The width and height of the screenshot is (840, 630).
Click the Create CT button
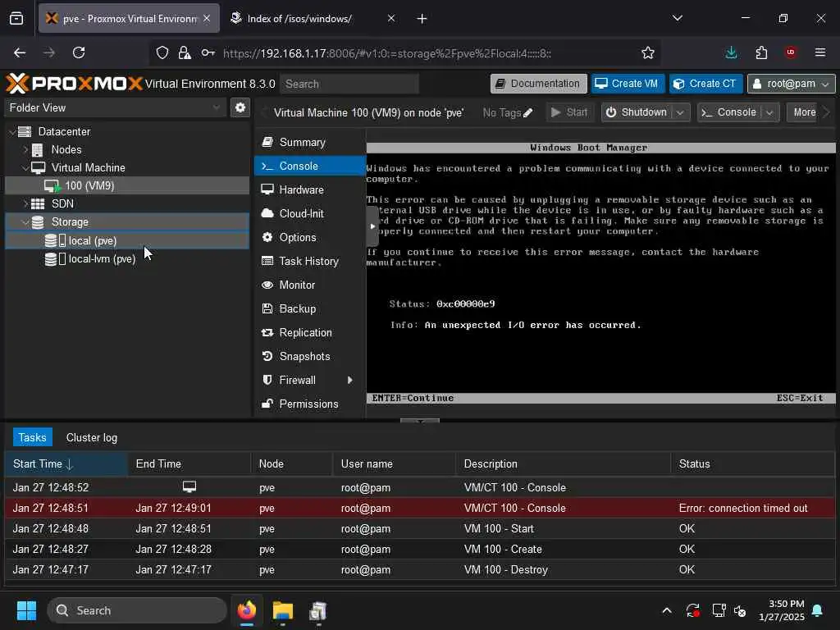(705, 84)
